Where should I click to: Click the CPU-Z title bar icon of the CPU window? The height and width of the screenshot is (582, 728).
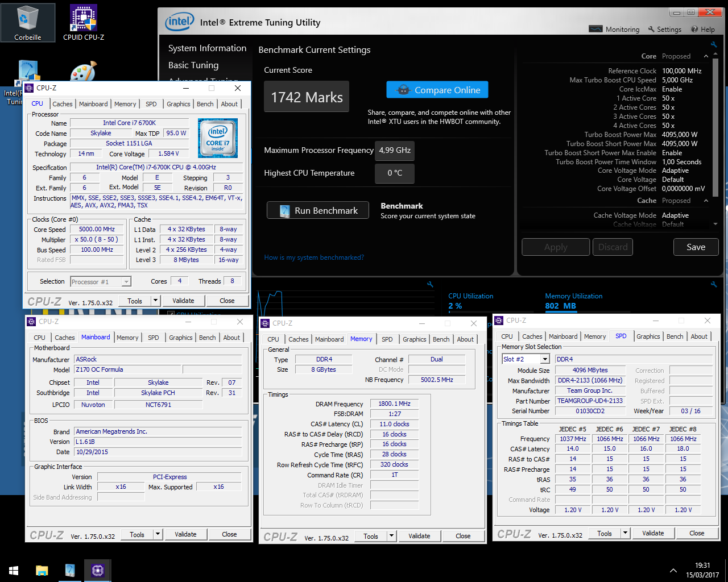30,88
